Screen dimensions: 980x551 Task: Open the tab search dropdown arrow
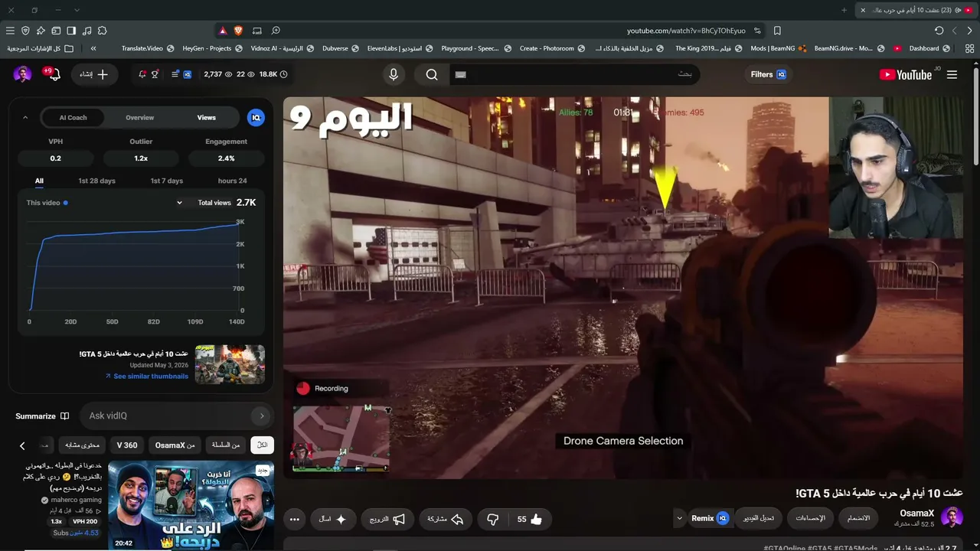click(77, 10)
